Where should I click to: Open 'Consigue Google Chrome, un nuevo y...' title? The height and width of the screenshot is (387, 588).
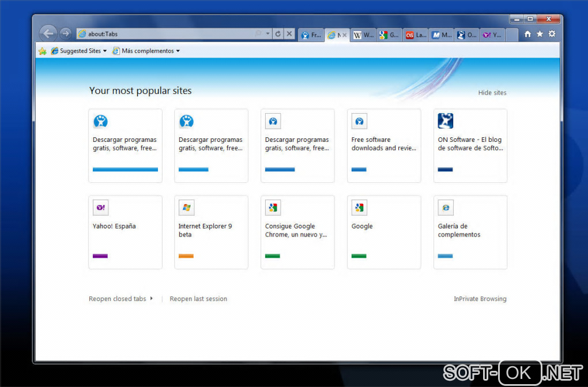(x=296, y=230)
